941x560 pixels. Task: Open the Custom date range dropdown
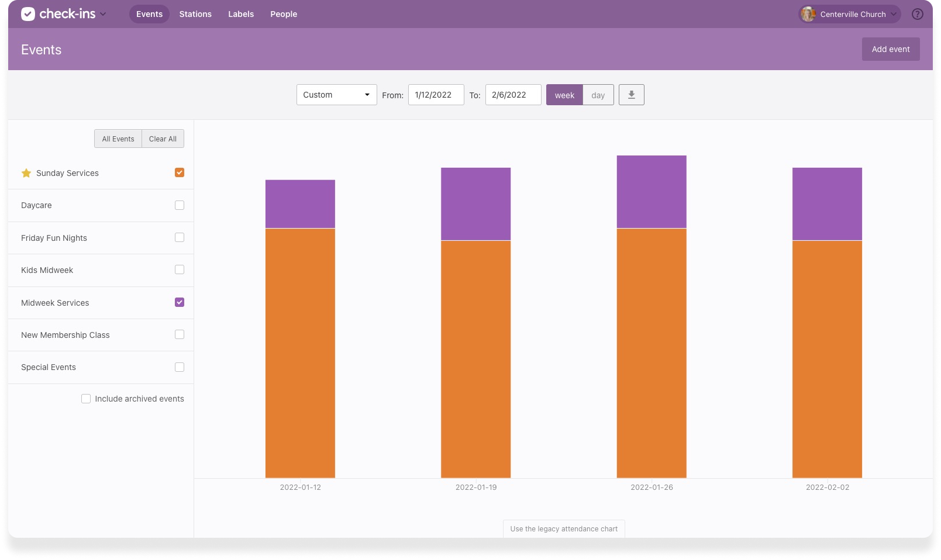click(336, 94)
